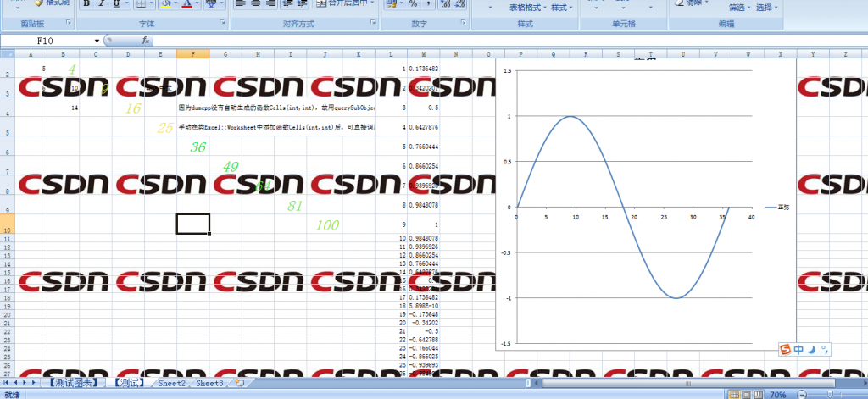Open underline style dropdown arrow
The image size is (868, 399).
(x=125, y=4)
